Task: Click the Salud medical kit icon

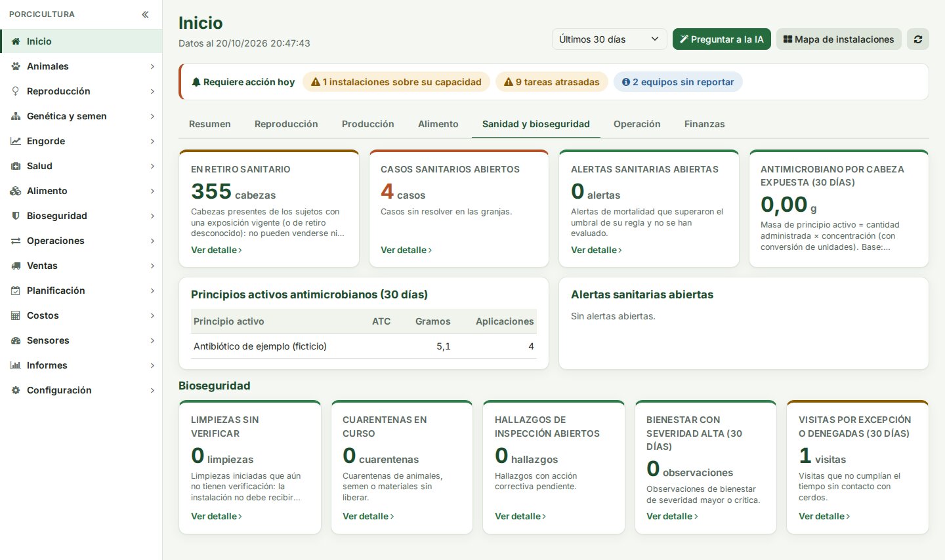Action: 16,166
